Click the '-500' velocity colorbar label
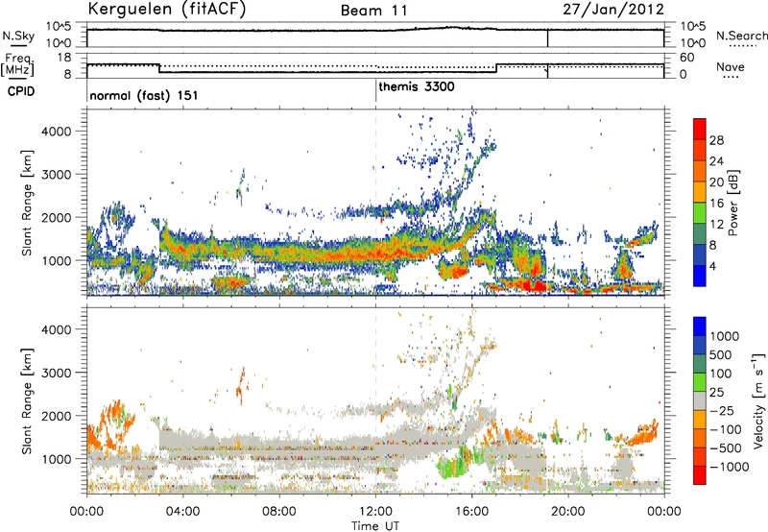The width and height of the screenshot is (768, 532). [725, 448]
